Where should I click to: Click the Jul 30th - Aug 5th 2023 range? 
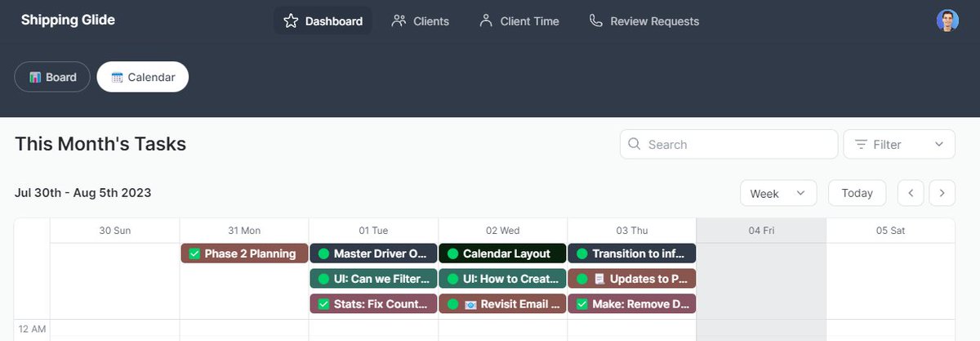click(82, 193)
